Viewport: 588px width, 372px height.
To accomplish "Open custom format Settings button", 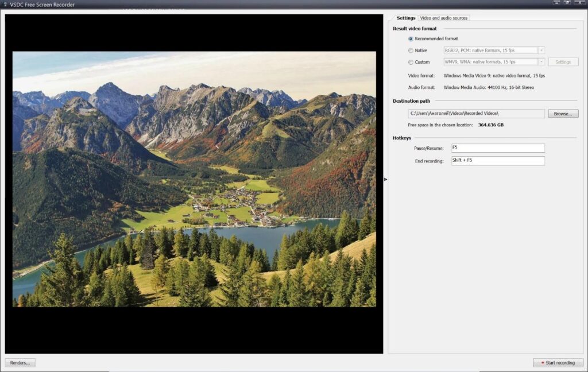I will click(563, 62).
